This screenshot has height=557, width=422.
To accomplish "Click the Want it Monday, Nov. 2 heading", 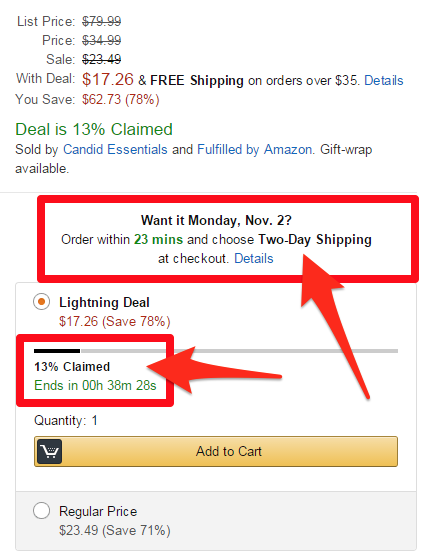I will click(216, 221).
